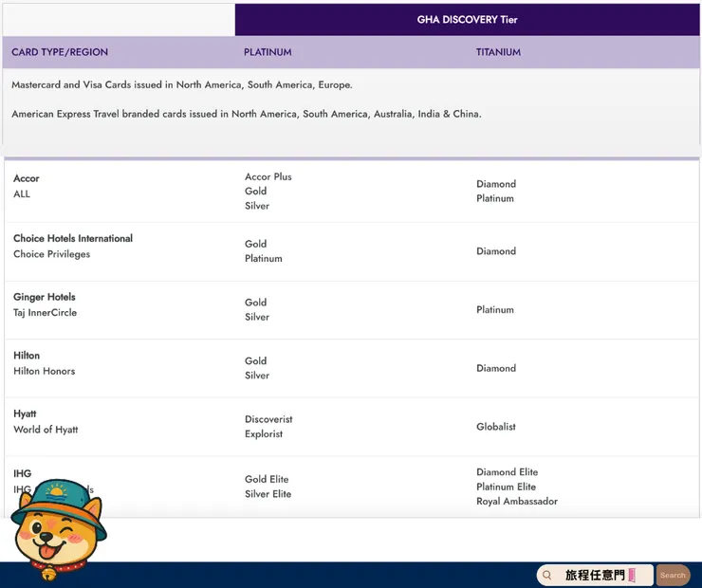
Task: Click Platinum Elite in the IHG row
Action: click(507, 487)
